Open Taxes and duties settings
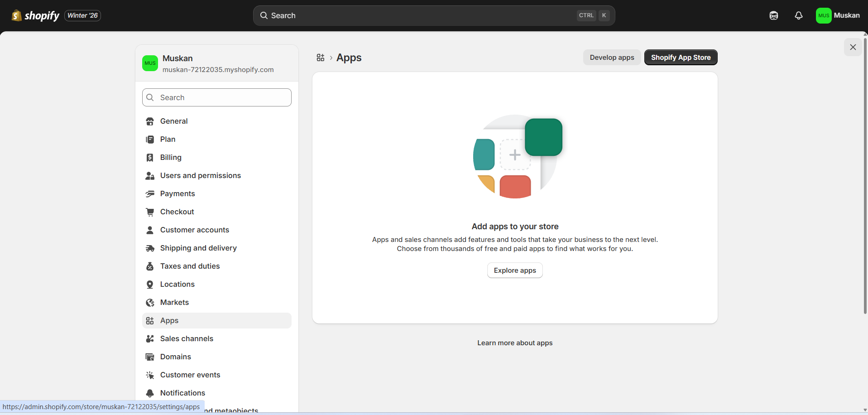This screenshot has height=415, width=868. (x=190, y=266)
